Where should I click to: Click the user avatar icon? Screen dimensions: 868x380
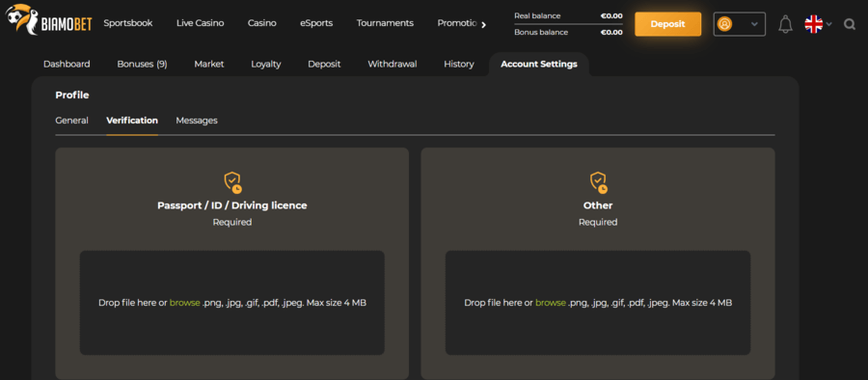tap(724, 24)
